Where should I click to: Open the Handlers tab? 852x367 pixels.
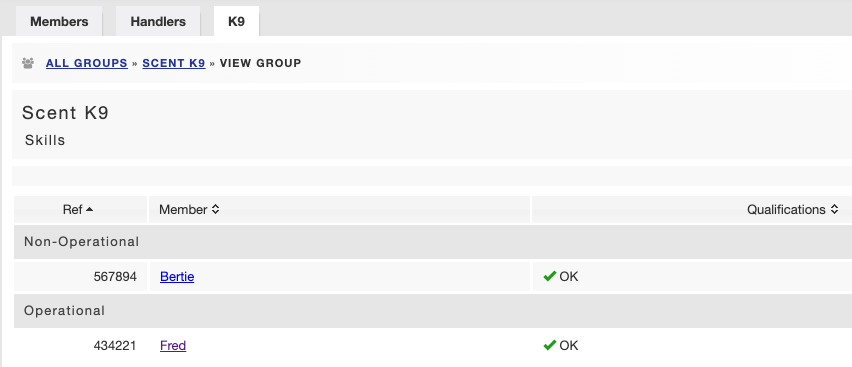coord(158,21)
